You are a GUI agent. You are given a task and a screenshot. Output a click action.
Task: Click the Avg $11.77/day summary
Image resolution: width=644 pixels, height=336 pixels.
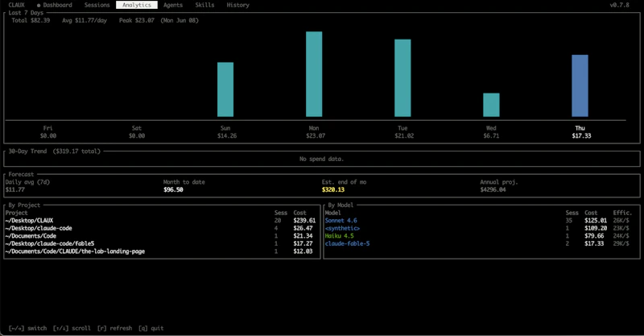[85, 20]
